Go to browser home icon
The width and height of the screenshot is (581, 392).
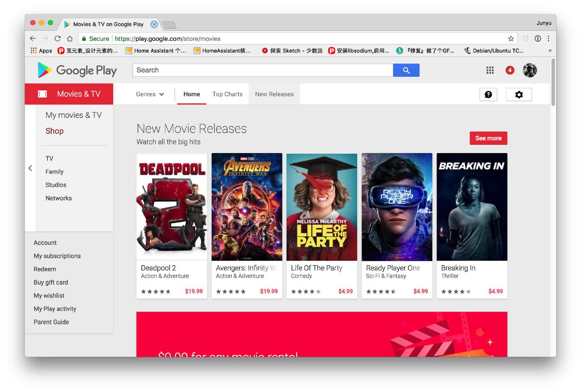click(x=70, y=39)
